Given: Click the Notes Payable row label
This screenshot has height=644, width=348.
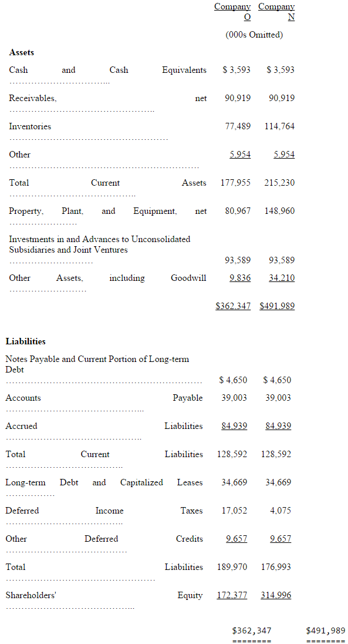Looking at the screenshot, I should click(x=97, y=364).
